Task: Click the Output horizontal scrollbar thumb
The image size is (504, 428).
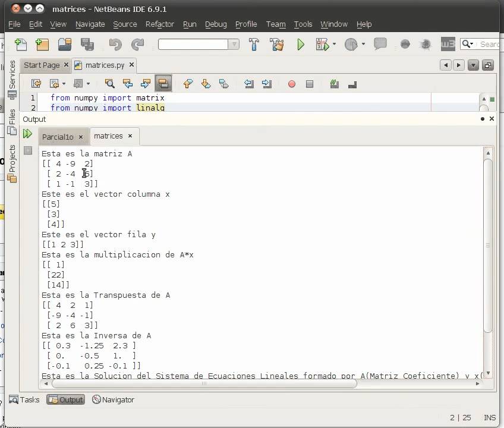Action: click(x=204, y=383)
